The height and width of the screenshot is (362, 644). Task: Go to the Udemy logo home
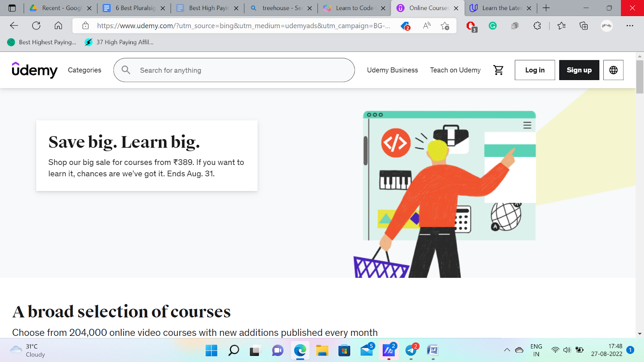tap(35, 70)
